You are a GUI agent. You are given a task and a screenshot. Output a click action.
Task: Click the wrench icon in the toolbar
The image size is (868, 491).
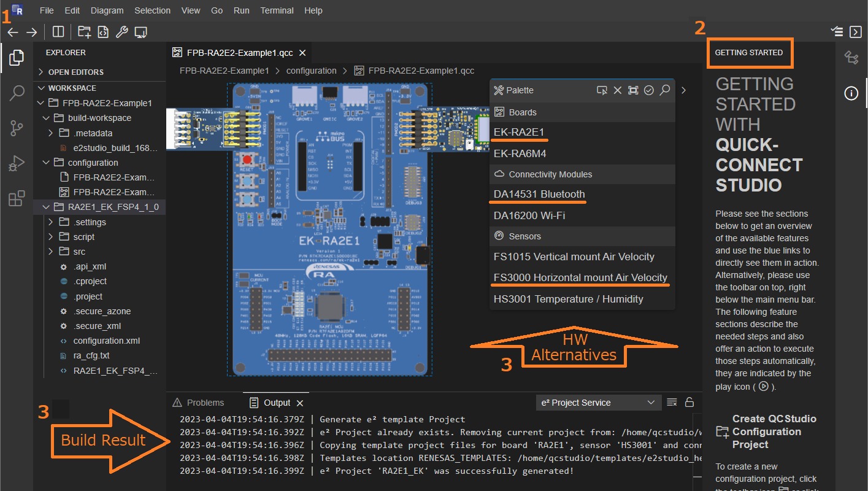121,31
